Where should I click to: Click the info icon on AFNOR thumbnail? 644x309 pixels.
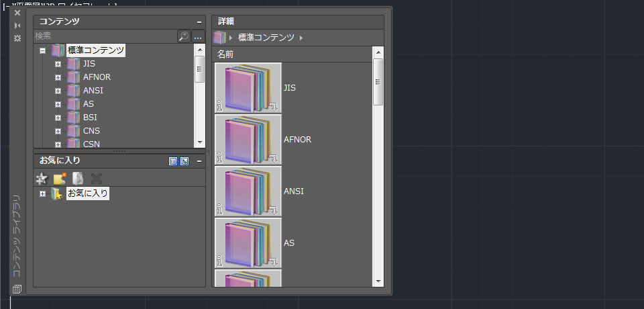pos(219,158)
